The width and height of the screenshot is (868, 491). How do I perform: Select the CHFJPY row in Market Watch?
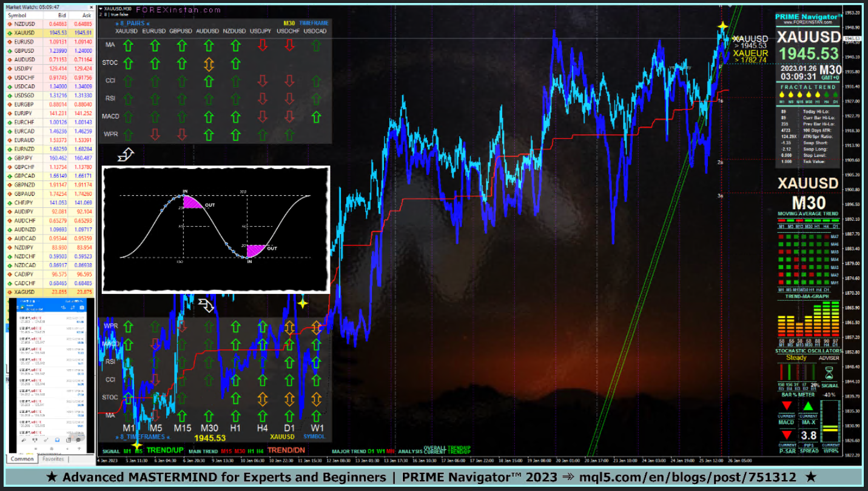(50, 202)
